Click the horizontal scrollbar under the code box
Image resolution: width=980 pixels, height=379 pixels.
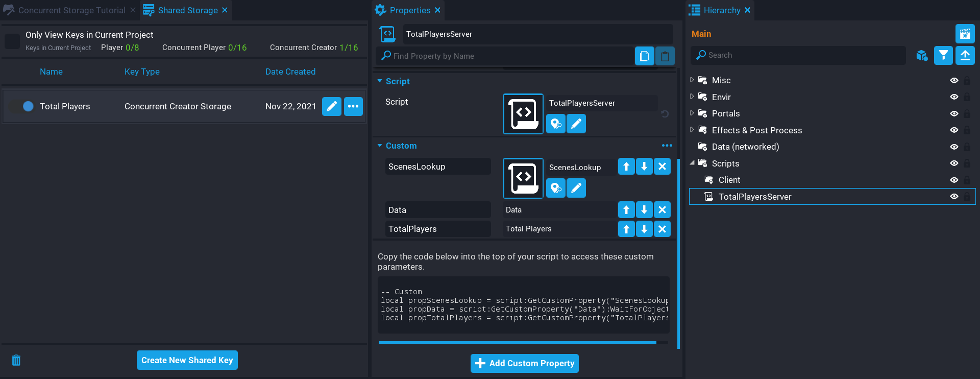[x=517, y=342]
